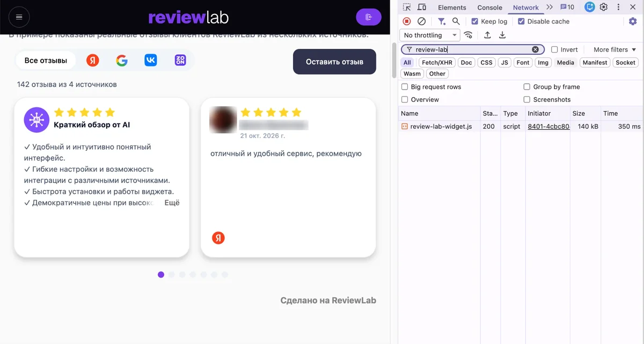Image resolution: width=644 pixels, height=344 pixels.
Task: Filter requests by Manifest type
Action: click(595, 63)
